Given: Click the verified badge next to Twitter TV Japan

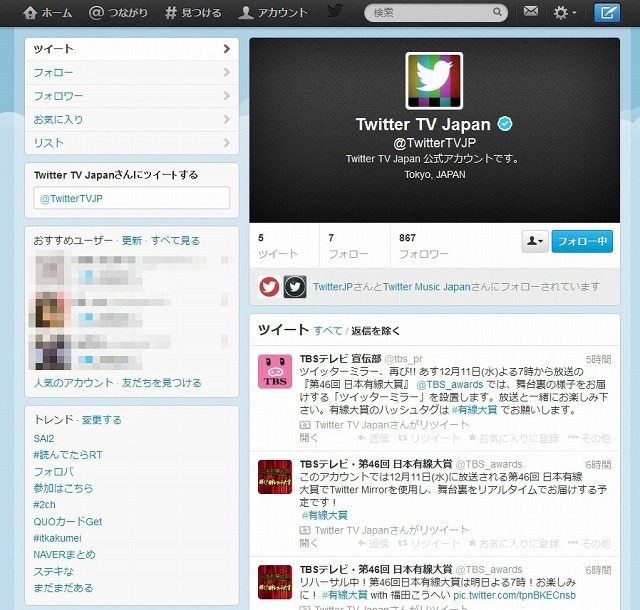Looking at the screenshot, I should coord(505,124).
